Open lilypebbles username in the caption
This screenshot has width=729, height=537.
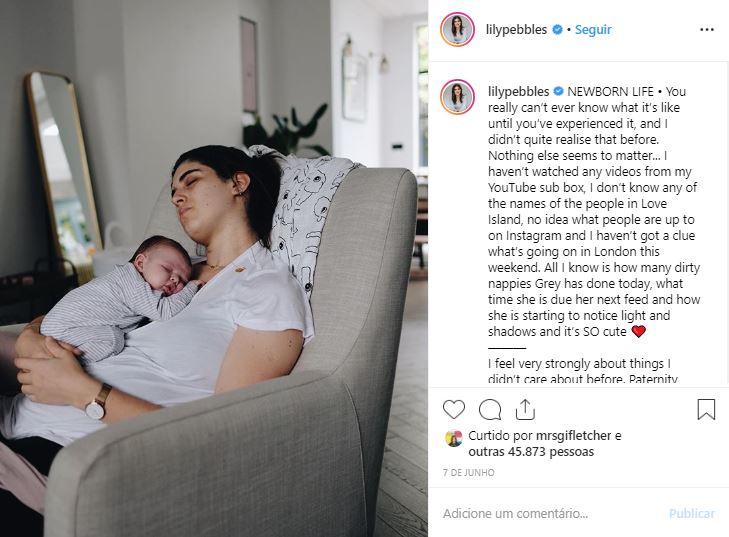[518, 91]
